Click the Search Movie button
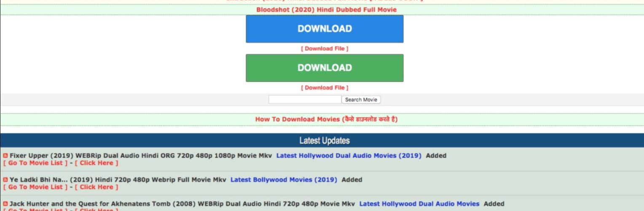644x211 pixels. [361, 100]
